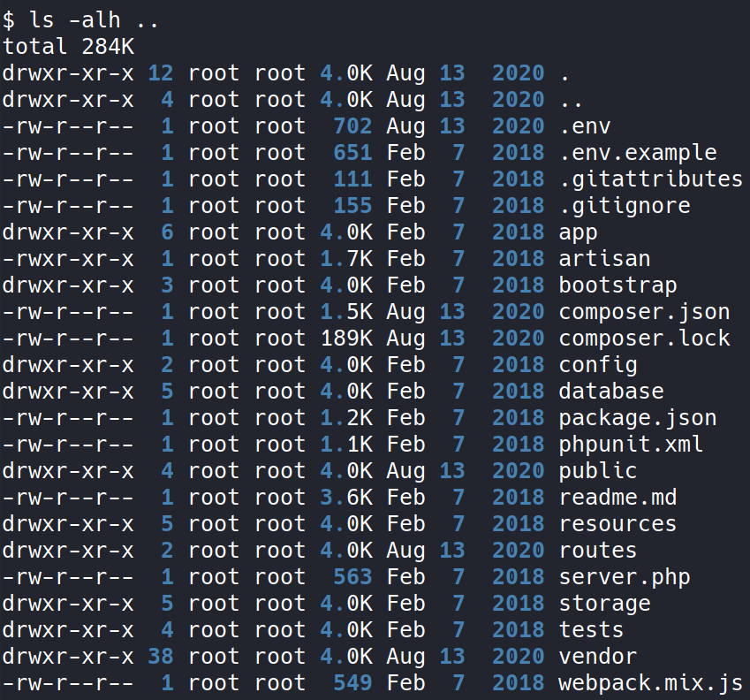The height and width of the screenshot is (700, 750).
Task: Click the .env file name
Action: pyautogui.click(x=585, y=126)
